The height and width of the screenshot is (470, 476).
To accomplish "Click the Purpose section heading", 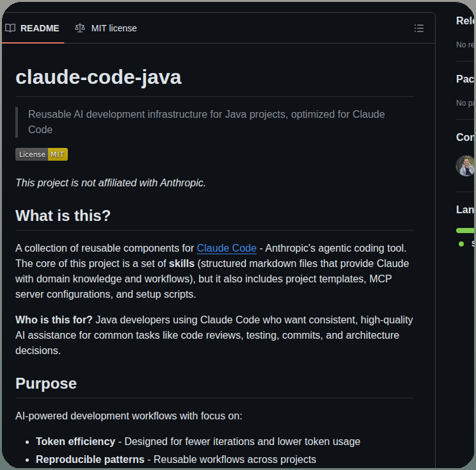I will point(46,384).
